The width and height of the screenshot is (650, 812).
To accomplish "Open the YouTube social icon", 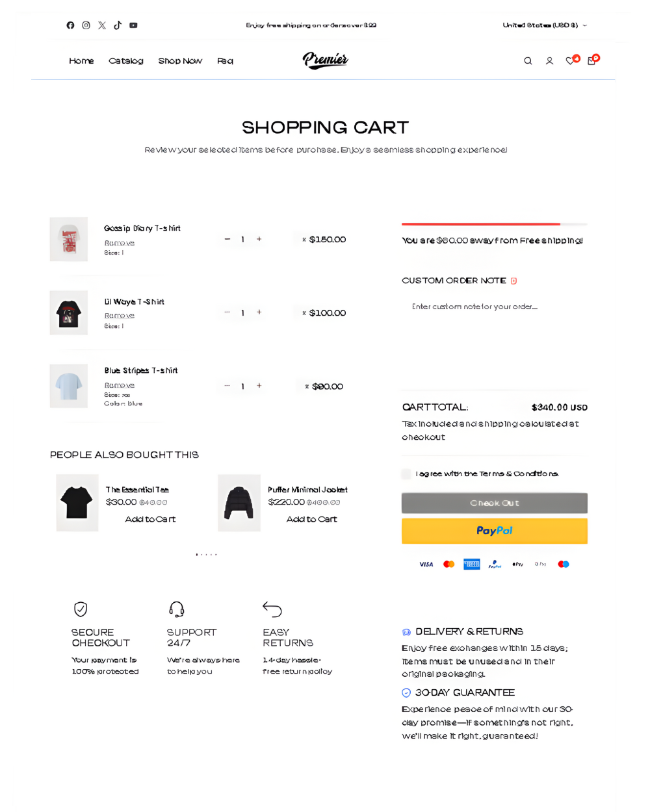I will [x=133, y=25].
